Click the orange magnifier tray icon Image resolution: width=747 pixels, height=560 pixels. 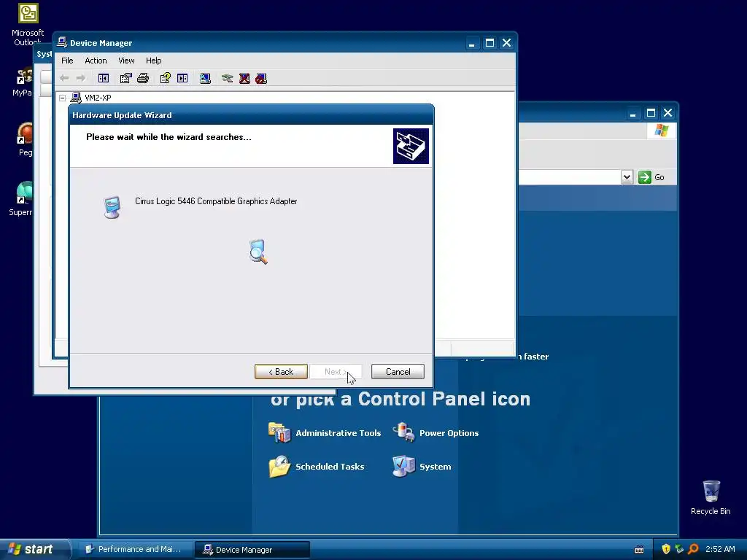pos(693,549)
